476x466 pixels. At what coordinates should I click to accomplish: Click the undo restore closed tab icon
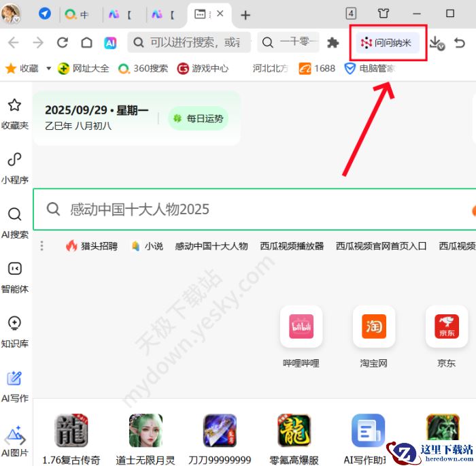459,43
